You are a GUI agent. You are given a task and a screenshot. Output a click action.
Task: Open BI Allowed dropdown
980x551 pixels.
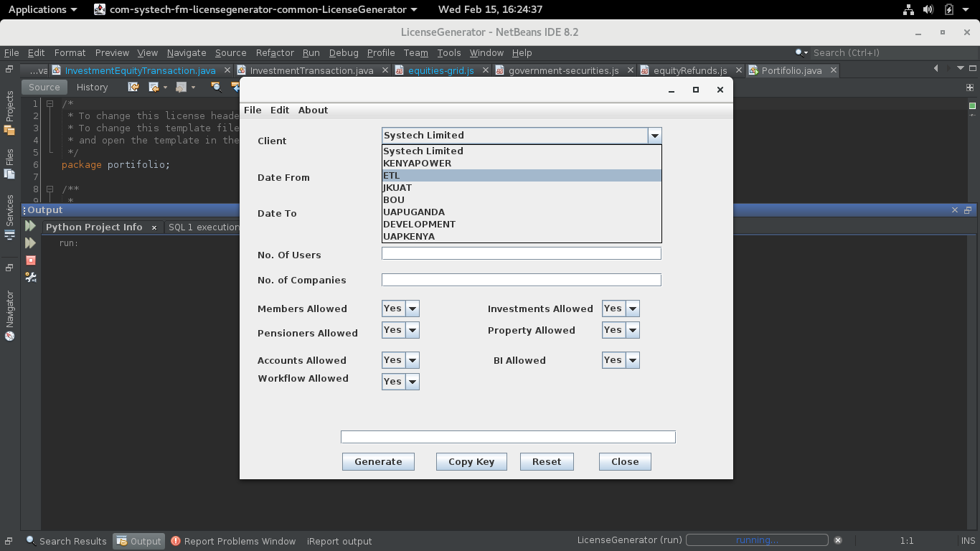pos(633,360)
